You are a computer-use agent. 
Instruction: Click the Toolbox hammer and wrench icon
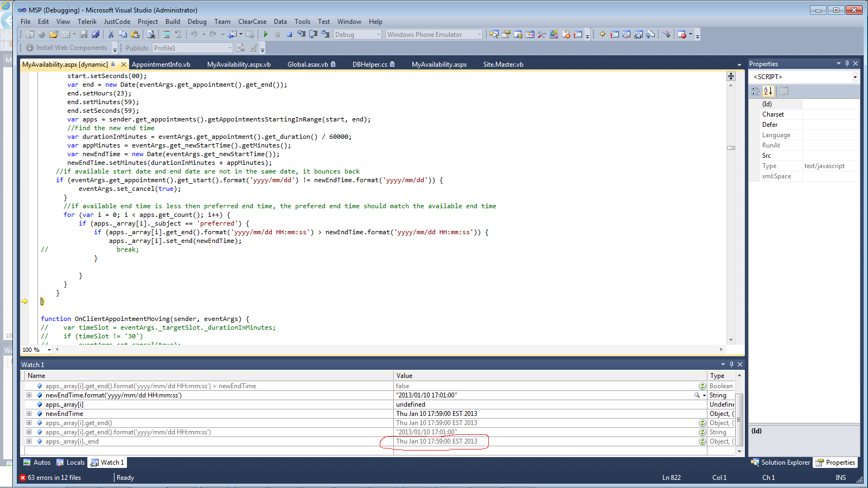pos(542,34)
